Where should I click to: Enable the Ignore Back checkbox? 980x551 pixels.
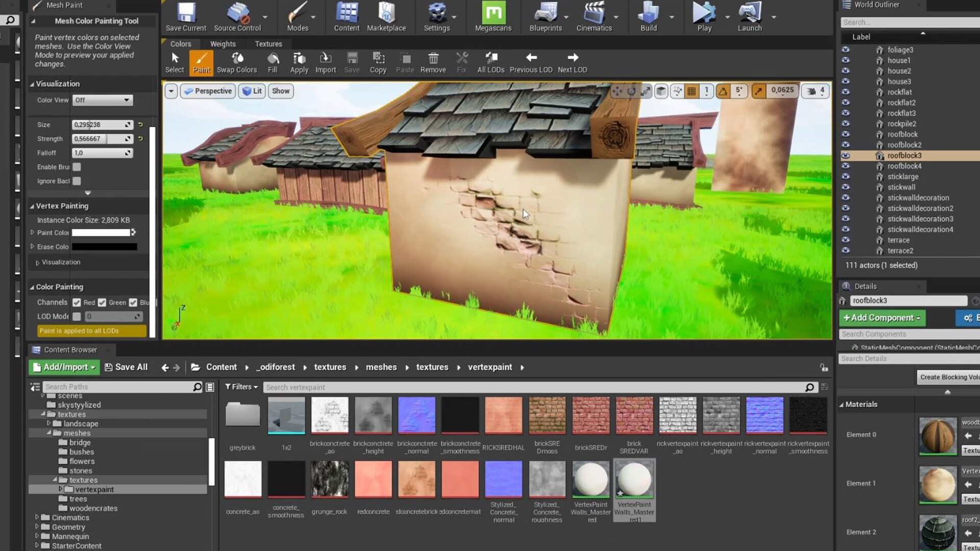[77, 181]
